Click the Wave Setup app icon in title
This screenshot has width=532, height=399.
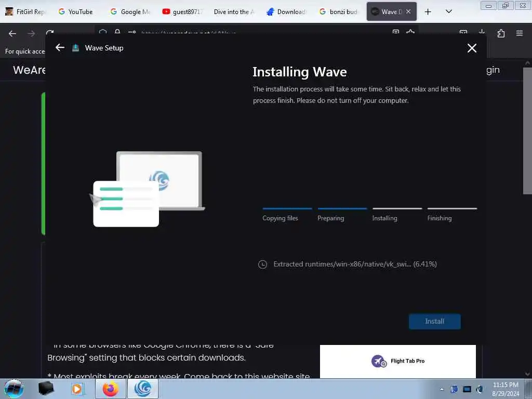76,48
